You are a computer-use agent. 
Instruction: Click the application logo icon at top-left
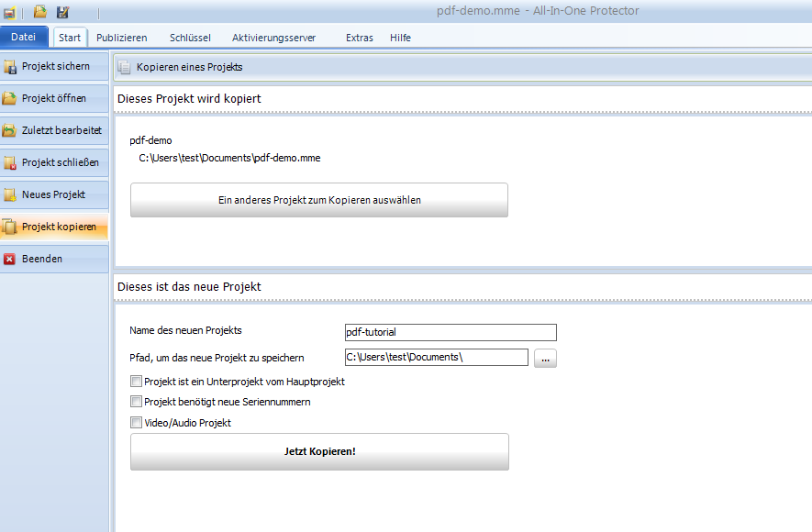[9, 12]
